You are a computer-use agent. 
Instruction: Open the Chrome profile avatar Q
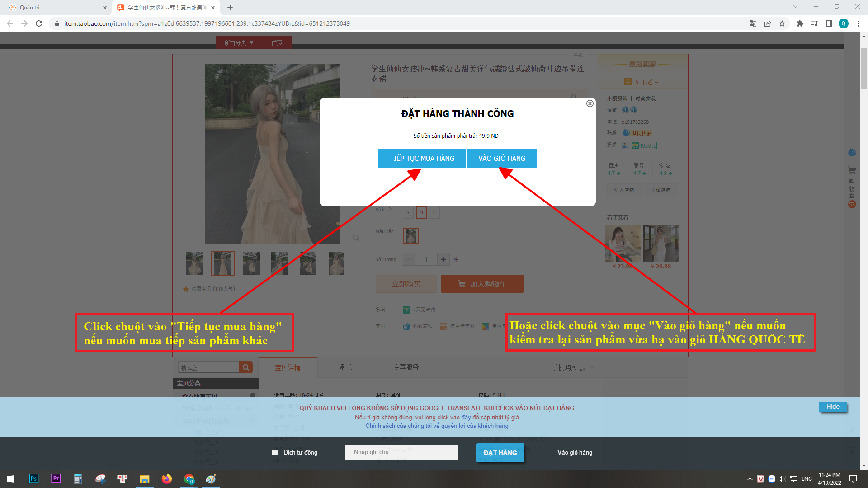844,23
